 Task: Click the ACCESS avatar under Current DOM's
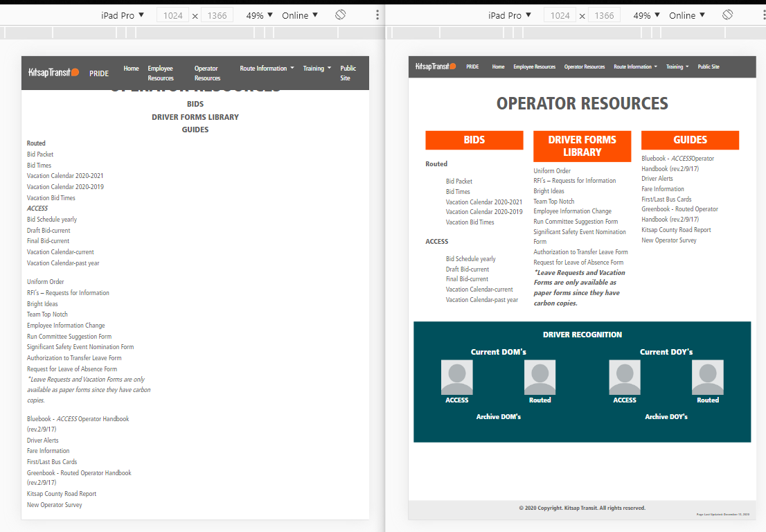[x=457, y=378]
